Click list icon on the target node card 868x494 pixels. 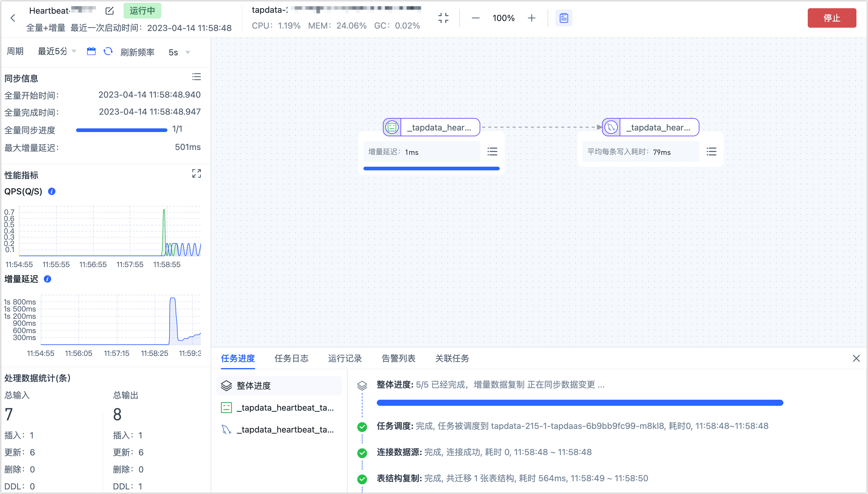[712, 152]
